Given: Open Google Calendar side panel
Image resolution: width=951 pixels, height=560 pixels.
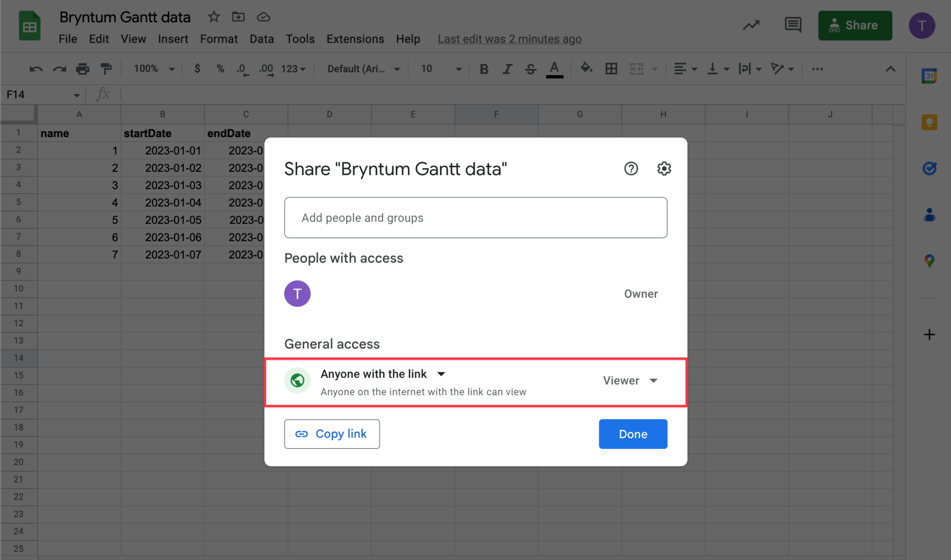Looking at the screenshot, I should click(x=929, y=76).
